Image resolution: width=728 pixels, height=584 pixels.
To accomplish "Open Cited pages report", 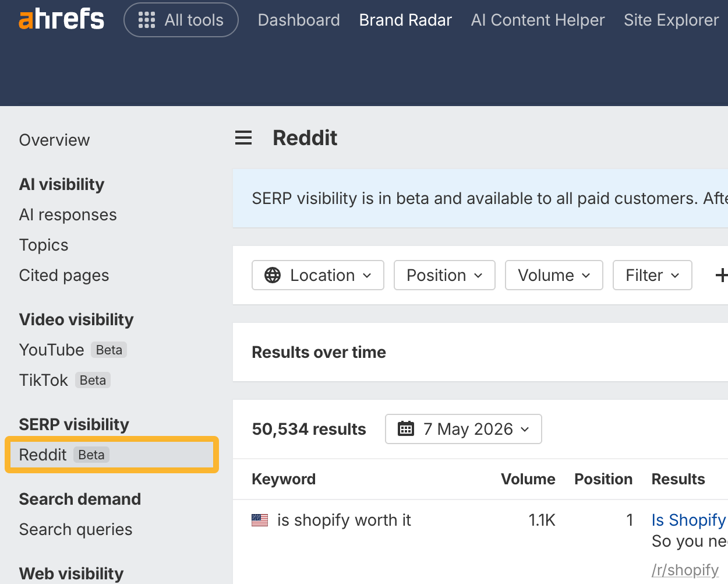I will (x=64, y=275).
